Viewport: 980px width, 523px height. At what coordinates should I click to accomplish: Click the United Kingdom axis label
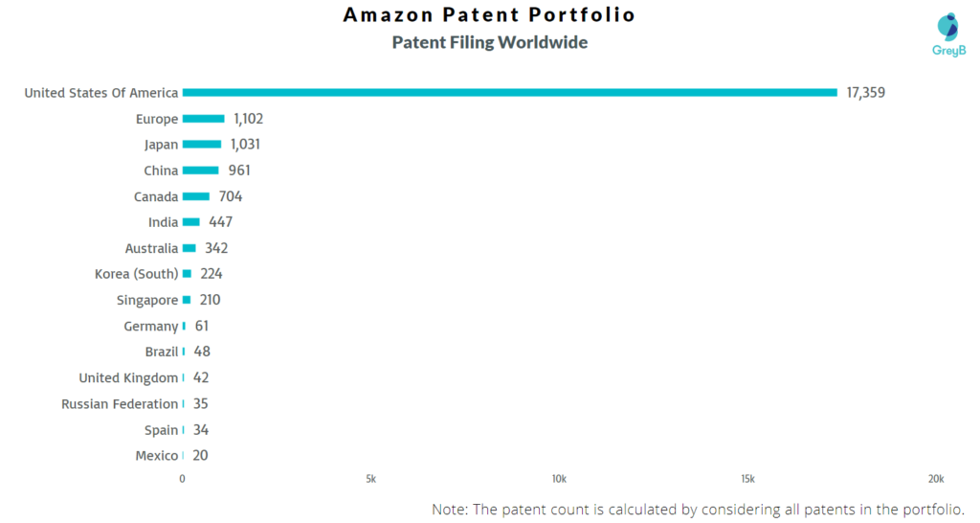(x=128, y=378)
